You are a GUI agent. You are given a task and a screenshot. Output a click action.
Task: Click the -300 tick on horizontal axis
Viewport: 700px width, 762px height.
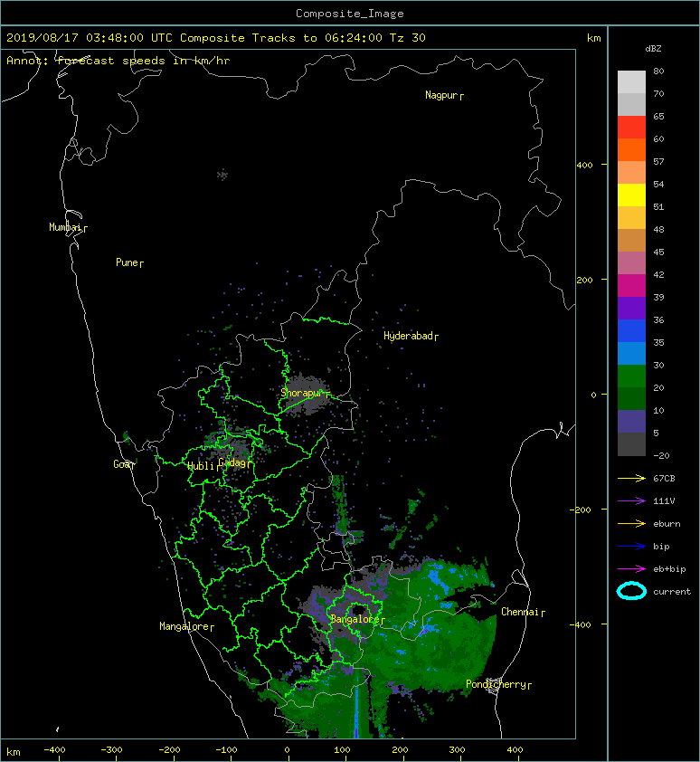(x=111, y=750)
